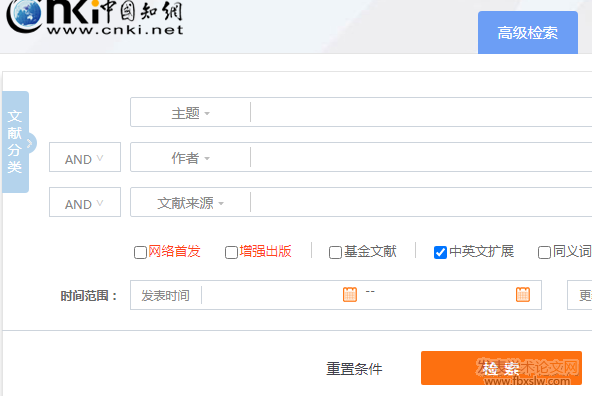Open the end date calendar icon
The image size is (592, 396).
pos(523,294)
